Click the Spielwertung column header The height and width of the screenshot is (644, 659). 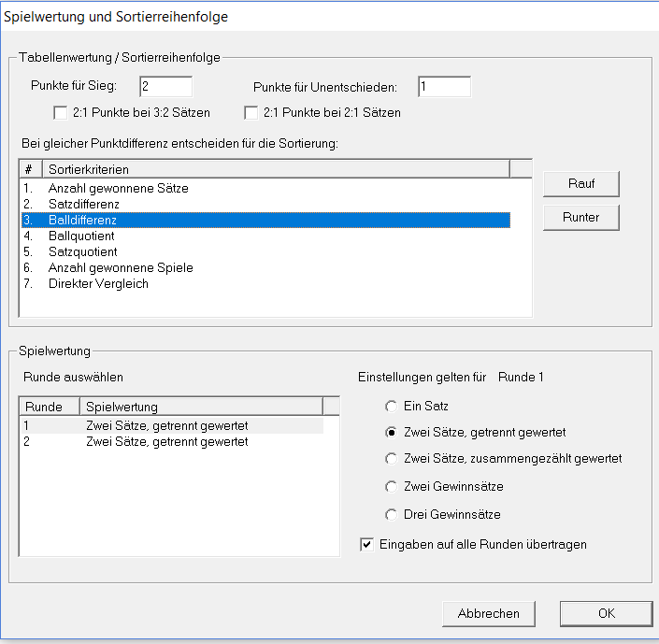200,407
